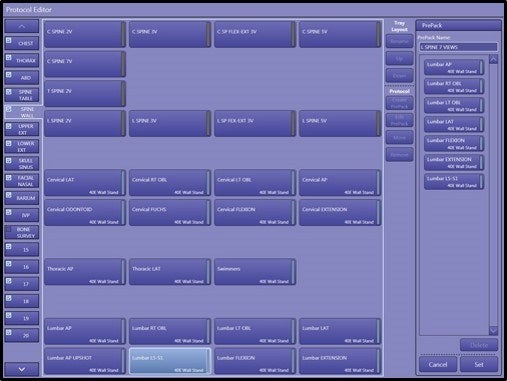
Task: Select the SPINE TABLE category tab
Action: (x=22, y=95)
